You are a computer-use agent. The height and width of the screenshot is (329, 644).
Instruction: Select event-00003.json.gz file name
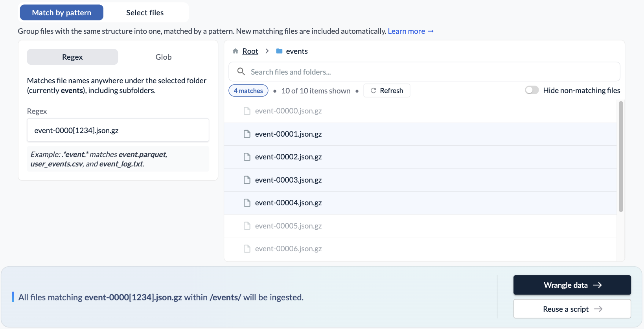click(288, 180)
